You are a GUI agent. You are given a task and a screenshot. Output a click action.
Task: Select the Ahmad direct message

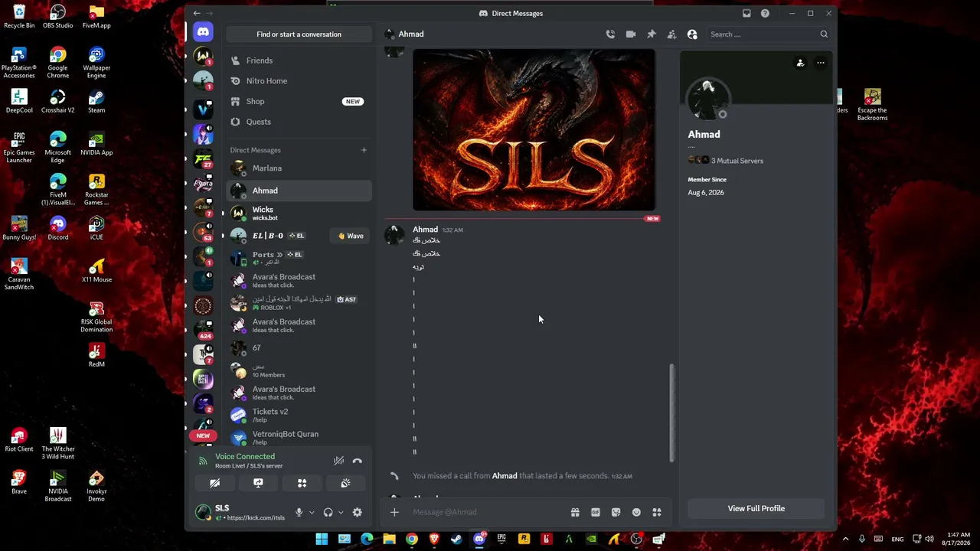pos(299,191)
